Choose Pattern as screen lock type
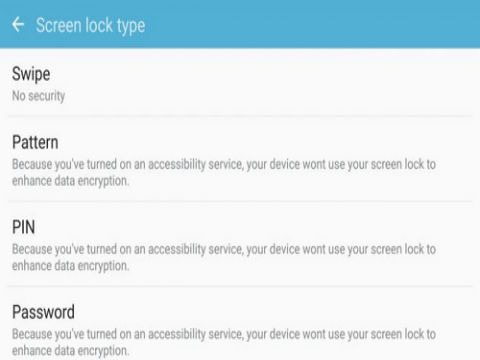Image resolution: width=480 pixels, height=360 pixels. coord(240,159)
